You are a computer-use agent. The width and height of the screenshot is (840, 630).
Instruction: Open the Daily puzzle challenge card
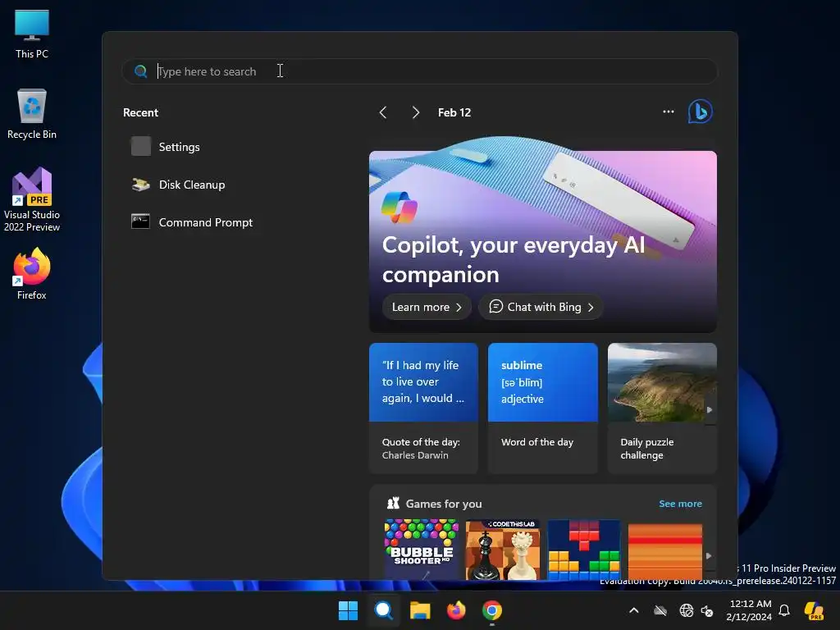pos(662,409)
